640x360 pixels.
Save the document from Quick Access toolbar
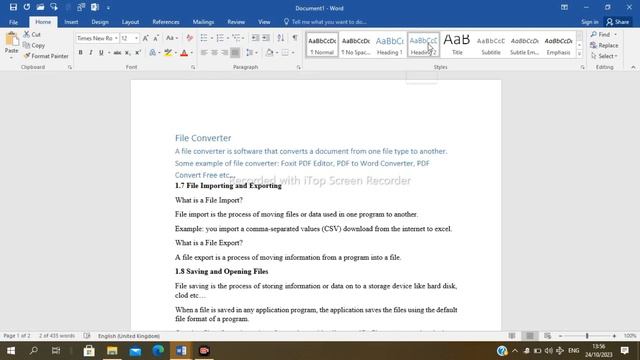pyautogui.click(x=13, y=7)
